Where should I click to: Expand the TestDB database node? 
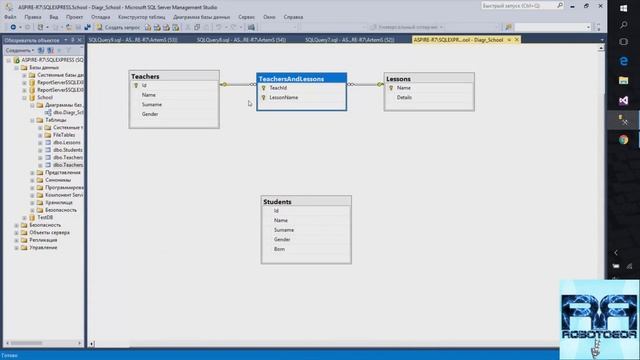tap(24, 218)
